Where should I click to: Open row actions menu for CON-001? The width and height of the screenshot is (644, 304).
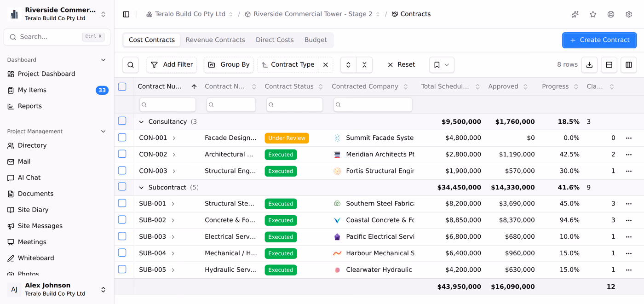pos(629,138)
